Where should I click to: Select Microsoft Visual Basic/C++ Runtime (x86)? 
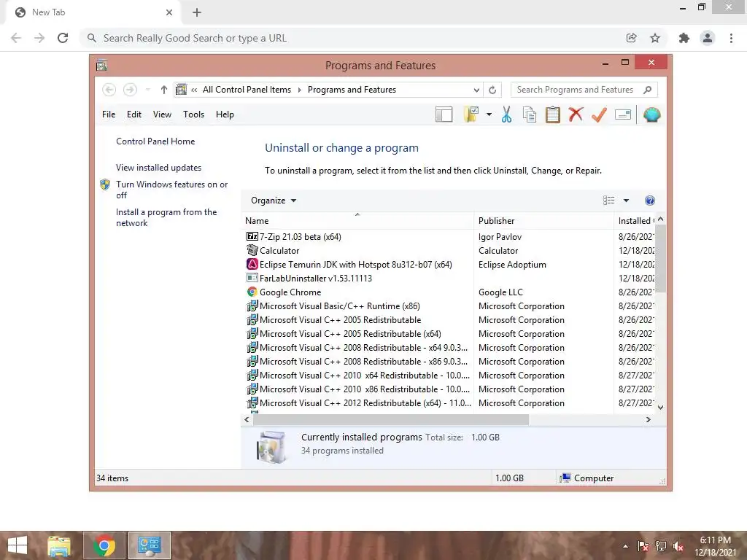click(x=340, y=306)
